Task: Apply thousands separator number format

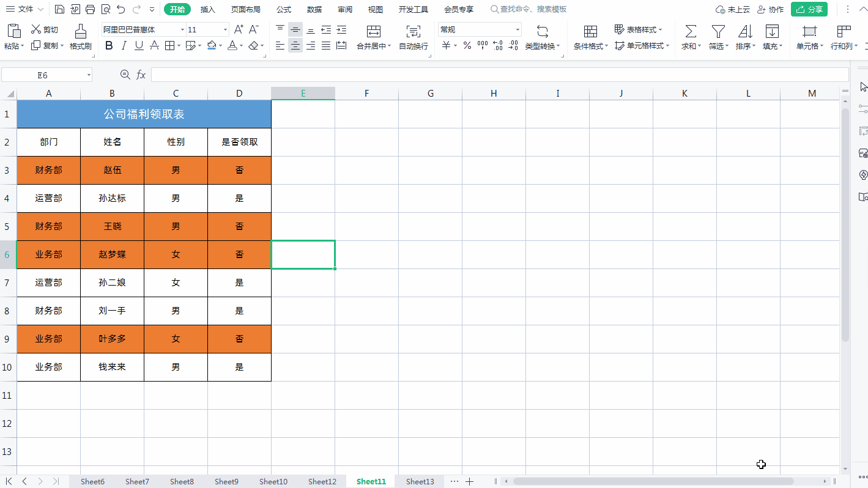Action: [x=483, y=45]
